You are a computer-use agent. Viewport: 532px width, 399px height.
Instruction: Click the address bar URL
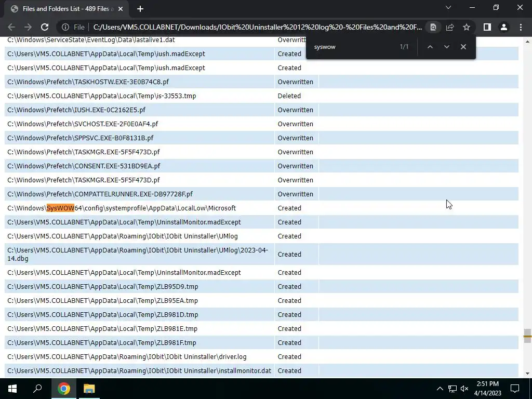click(x=257, y=27)
